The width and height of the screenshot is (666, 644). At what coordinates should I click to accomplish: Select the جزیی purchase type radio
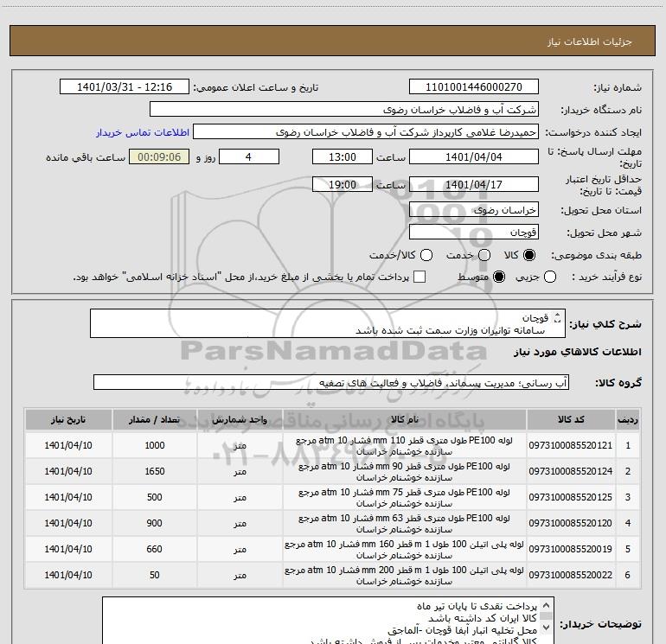(x=549, y=277)
